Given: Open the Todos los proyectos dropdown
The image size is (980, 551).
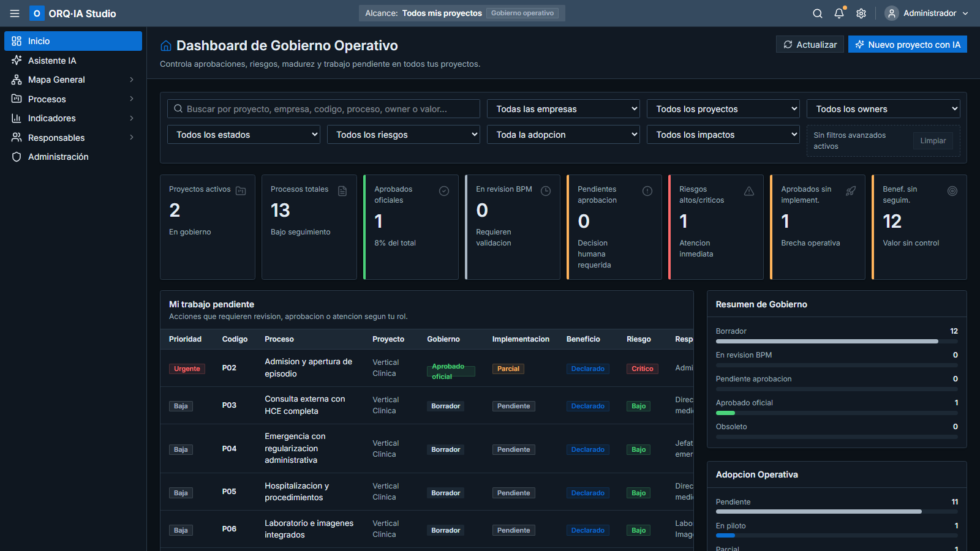Looking at the screenshot, I should click(x=723, y=109).
